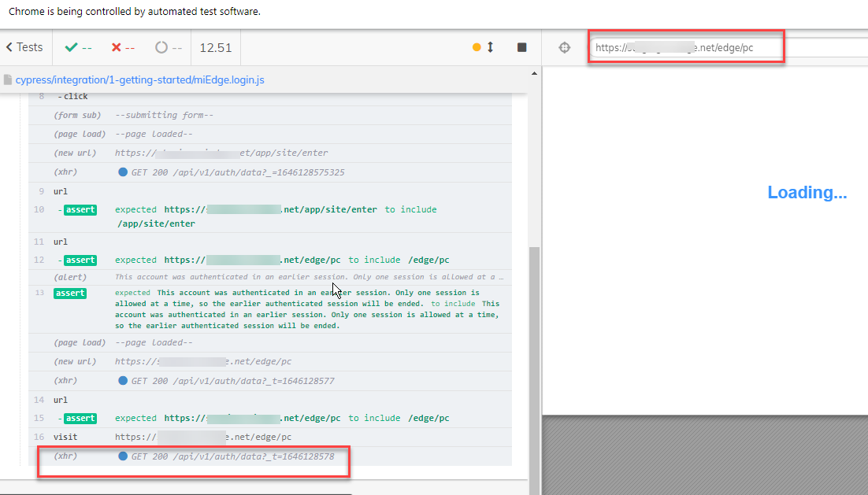Select command 9 url row
The image size is (868, 495).
coord(270,191)
